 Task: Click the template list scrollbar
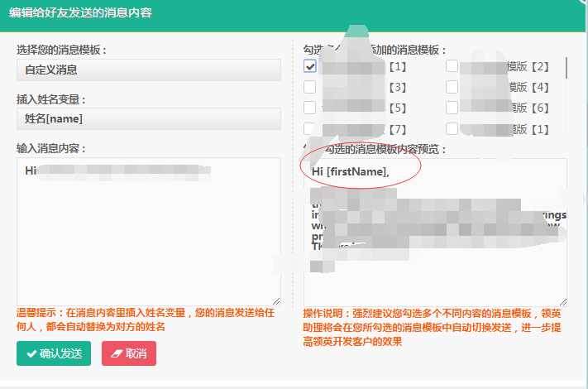click(566, 68)
